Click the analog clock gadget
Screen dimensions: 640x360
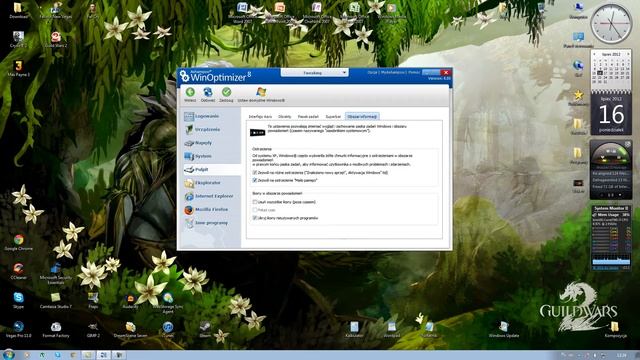pyautogui.click(x=611, y=24)
